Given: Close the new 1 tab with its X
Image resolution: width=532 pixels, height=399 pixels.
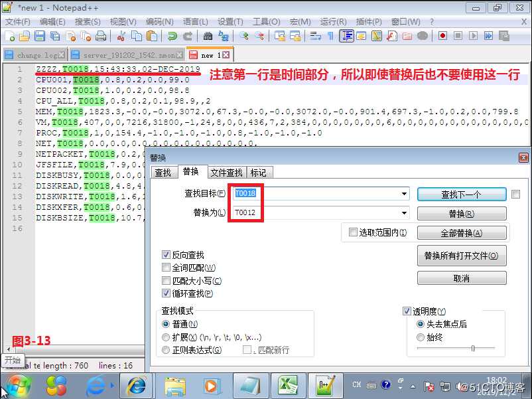Looking at the screenshot, I should click(226, 54).
